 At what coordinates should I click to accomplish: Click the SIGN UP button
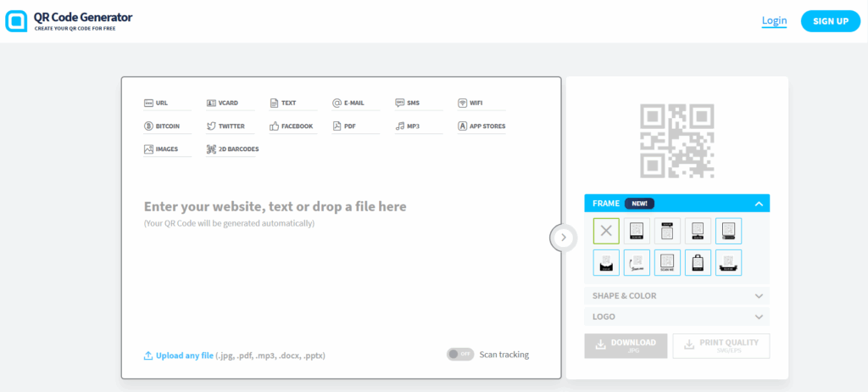[x=831, y=21]
